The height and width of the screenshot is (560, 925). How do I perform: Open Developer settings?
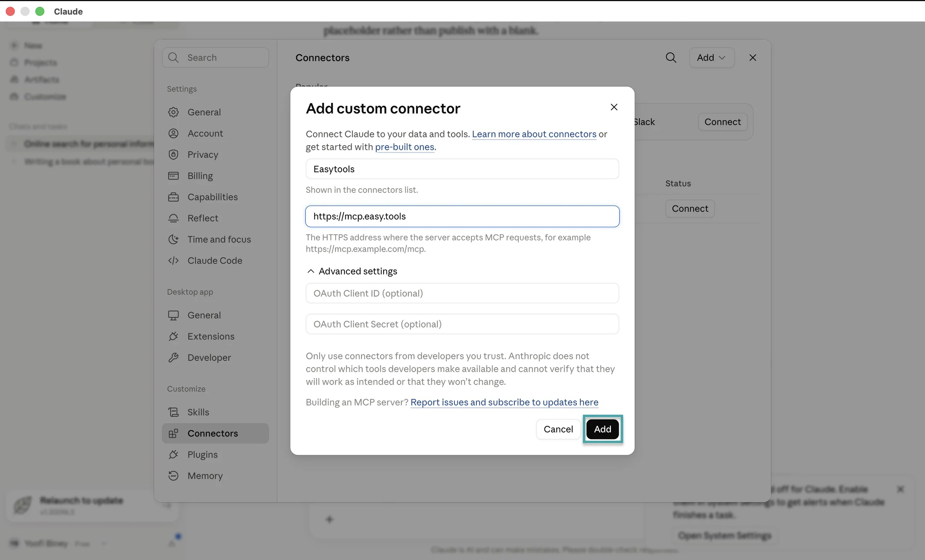tap(215, 358)
